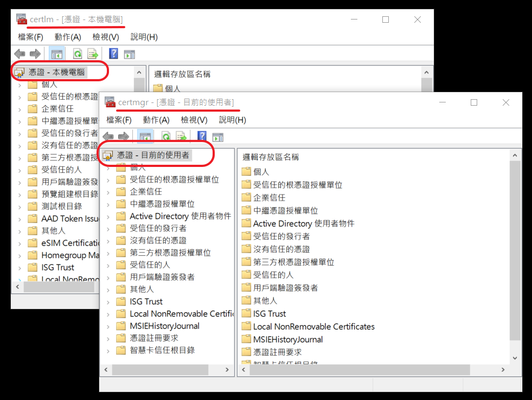
Task: Click certmgr right pane vertical scrollbar down arrow
Action: (x=515, y=358)
